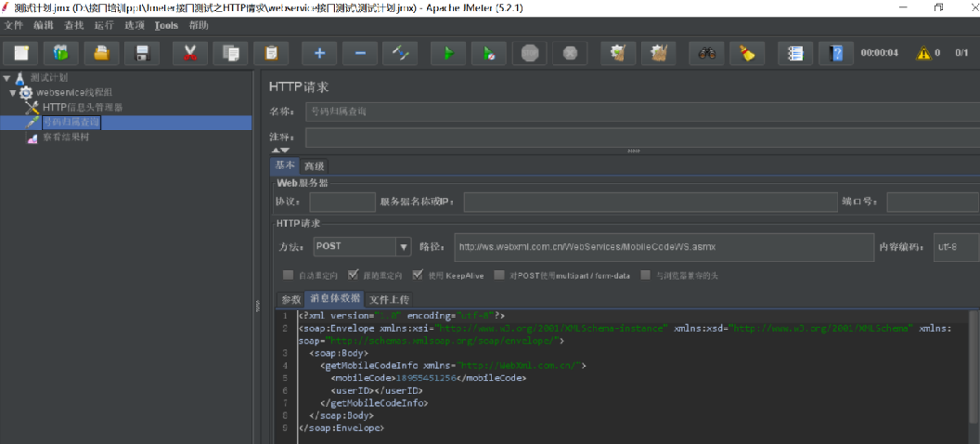This screenshot has width=980, height=444.
Task: Click the 路径 URL field
Action: point(664,247)
